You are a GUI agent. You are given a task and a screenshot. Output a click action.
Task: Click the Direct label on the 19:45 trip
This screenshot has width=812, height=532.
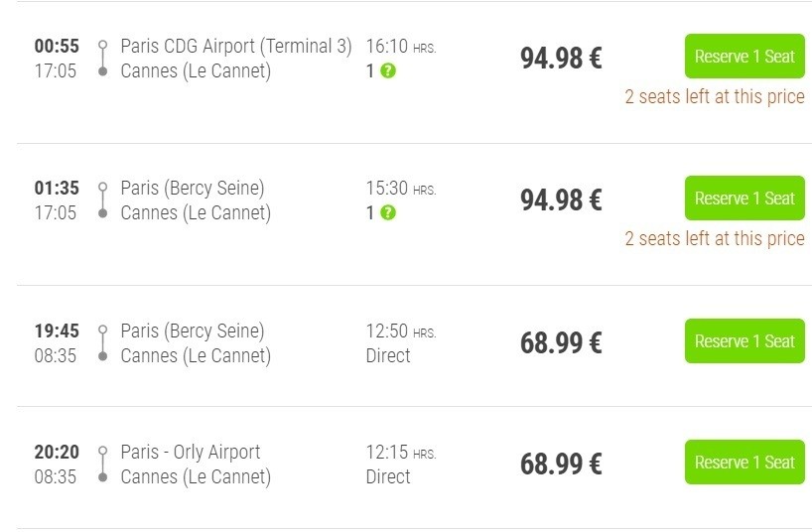coord(388,356)
